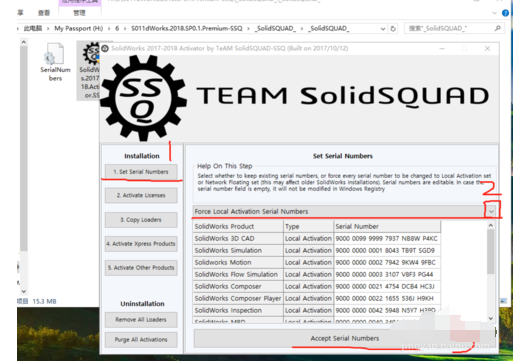The image size is (513, 361).
Task: Open the 2. Activate Licenses step
Action: pyautogui.click(x=141, y=195)
